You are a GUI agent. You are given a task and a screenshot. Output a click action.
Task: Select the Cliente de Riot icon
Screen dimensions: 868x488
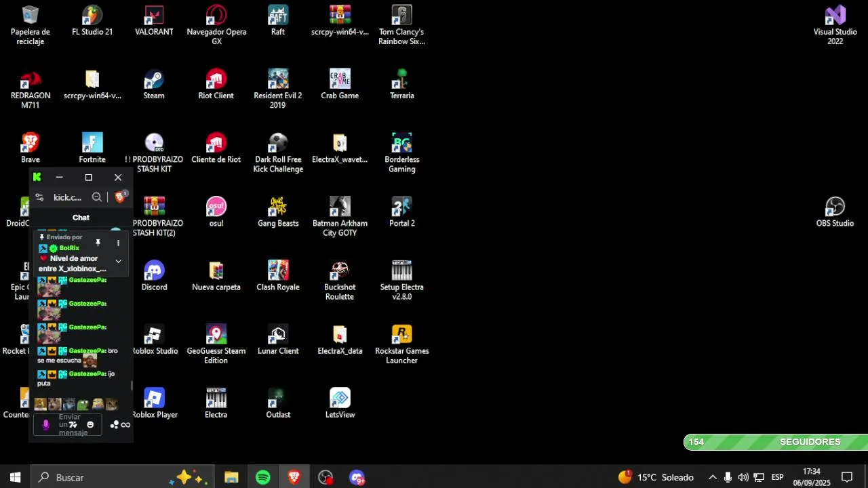tap(216, 148)
